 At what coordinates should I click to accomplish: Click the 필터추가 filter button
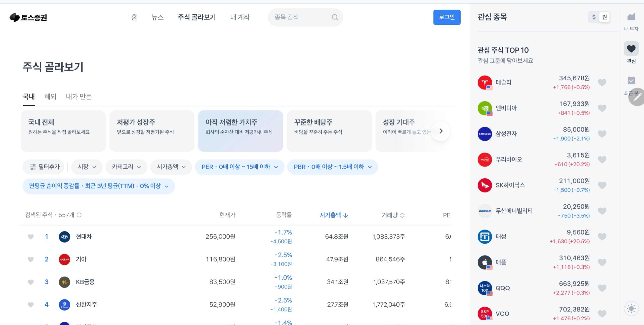[44, 167]
